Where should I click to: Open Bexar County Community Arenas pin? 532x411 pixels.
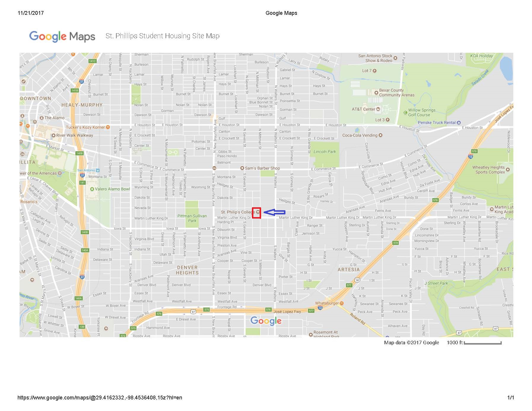pos(376,93)
